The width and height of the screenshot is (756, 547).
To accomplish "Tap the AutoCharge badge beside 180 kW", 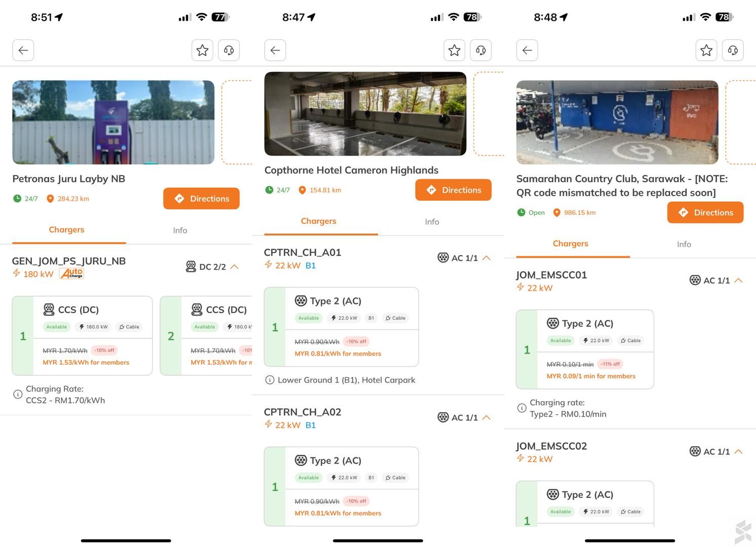I will [x=71, y=273].
